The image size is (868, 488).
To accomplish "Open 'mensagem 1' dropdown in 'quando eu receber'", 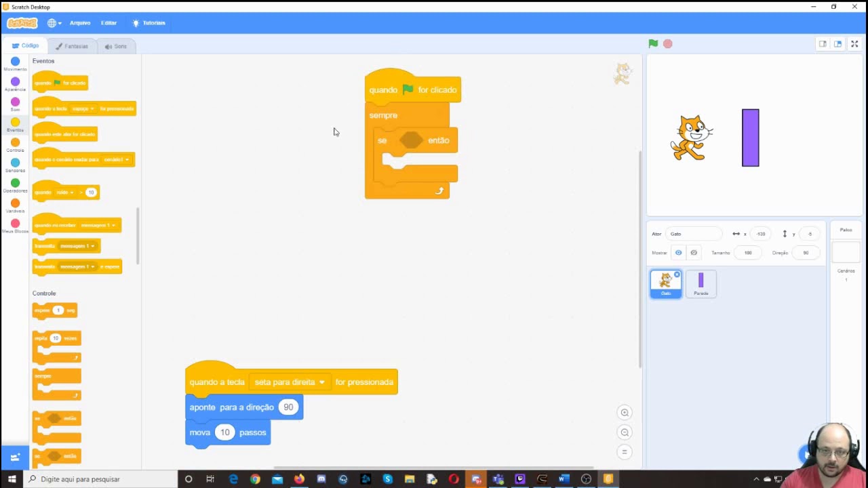I will pos(97,225).
